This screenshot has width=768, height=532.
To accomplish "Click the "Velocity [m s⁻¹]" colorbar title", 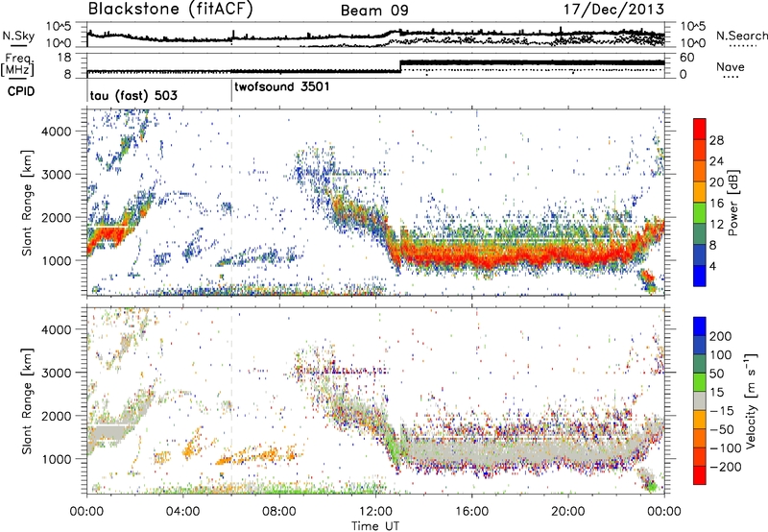I will [x=751, y=400].
